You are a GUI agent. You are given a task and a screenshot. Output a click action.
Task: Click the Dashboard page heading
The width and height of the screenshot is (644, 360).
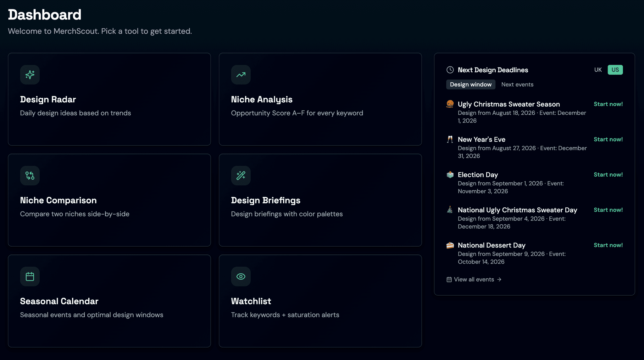45,15
